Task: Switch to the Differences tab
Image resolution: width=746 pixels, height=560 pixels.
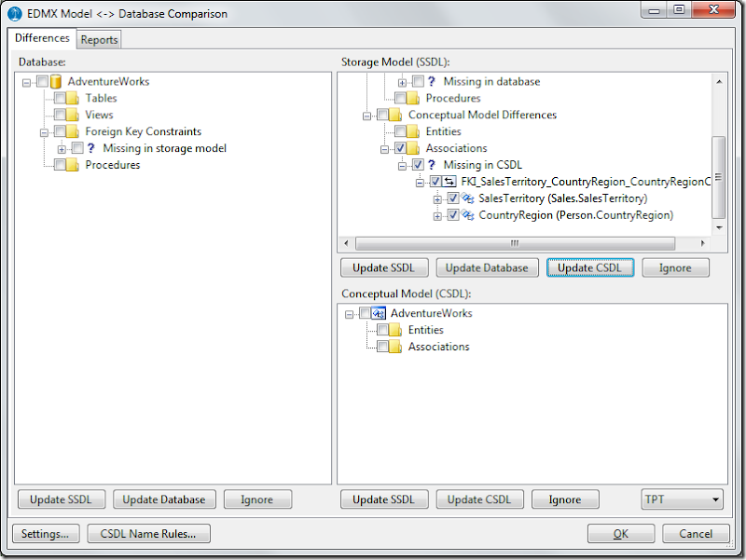Action: [x=42, y=38]
